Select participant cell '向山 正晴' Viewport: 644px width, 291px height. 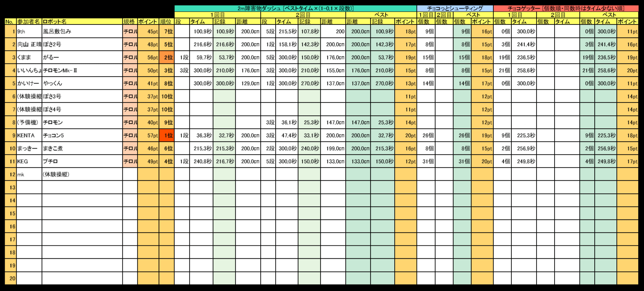29,44
